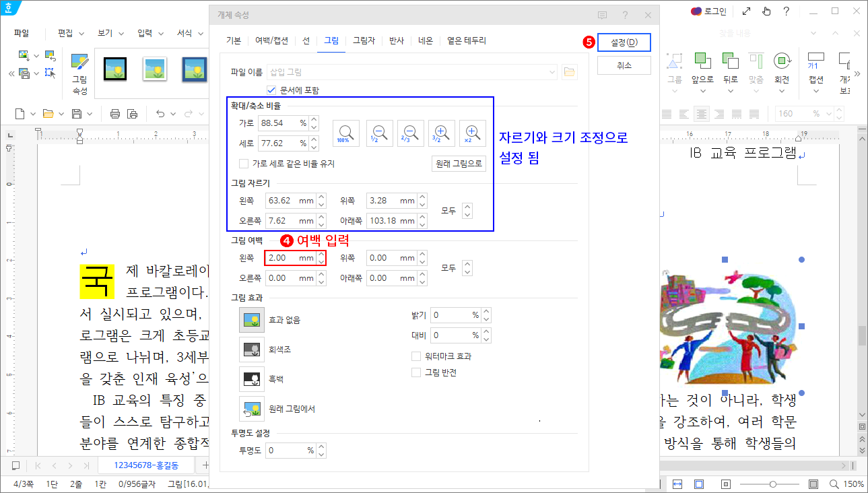Apply the black-and-white (흑백) picture effect
The image size is (868, 493).
(252, 379)
